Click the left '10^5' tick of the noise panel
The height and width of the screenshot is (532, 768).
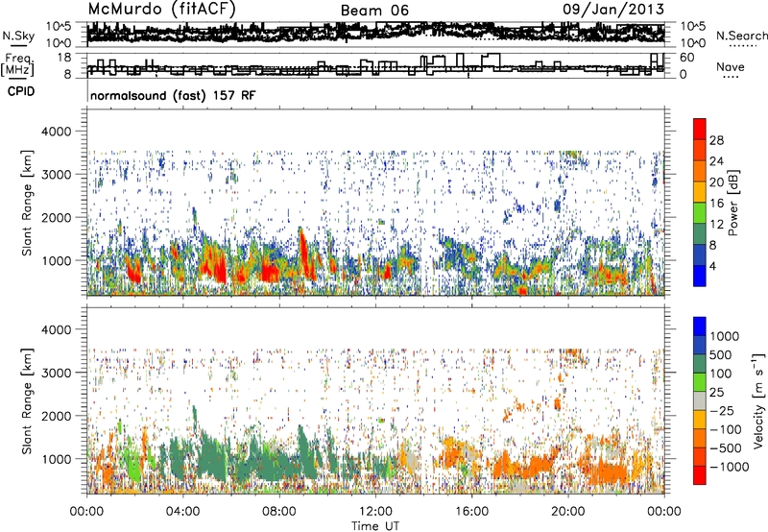click(59, 26)
